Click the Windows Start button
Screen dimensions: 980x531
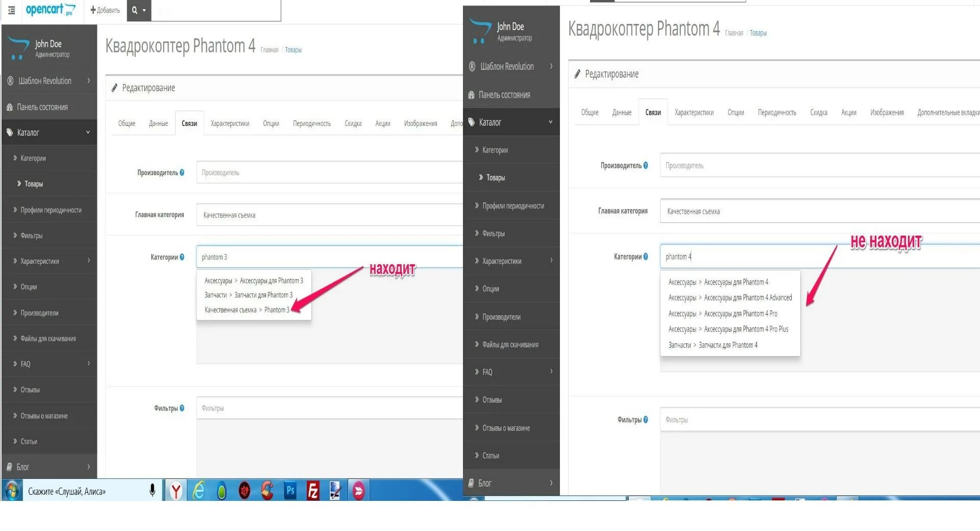click(x=12, y=491)
